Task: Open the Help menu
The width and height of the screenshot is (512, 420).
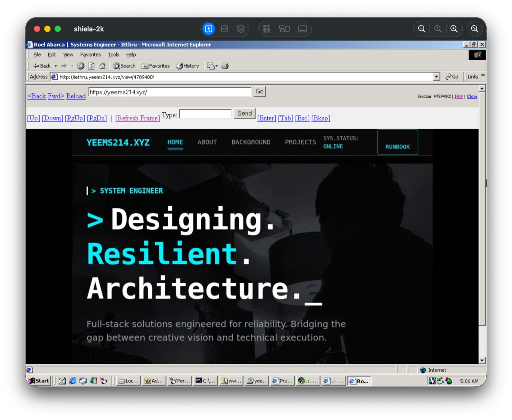Action: 131,55
